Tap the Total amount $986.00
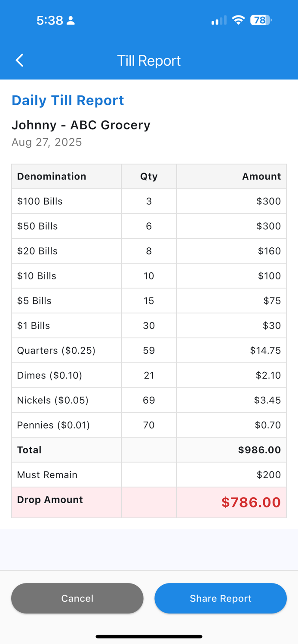This screenshot has width=298, height=644. [x=259, y=450]
